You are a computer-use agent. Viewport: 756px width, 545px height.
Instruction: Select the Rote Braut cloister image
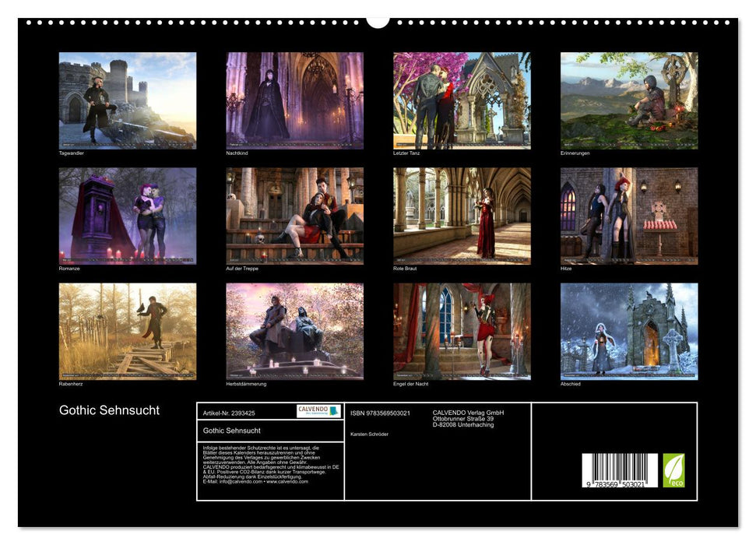pos(462,216)
